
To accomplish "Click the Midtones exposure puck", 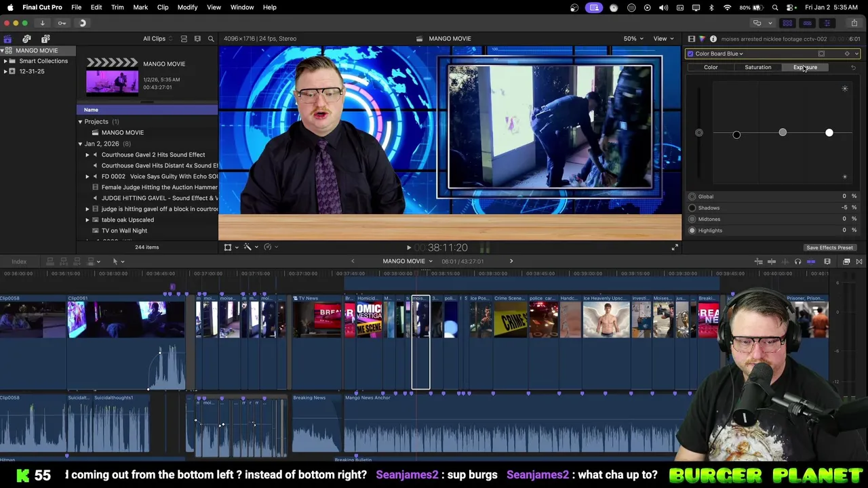I will pos(783,133).
